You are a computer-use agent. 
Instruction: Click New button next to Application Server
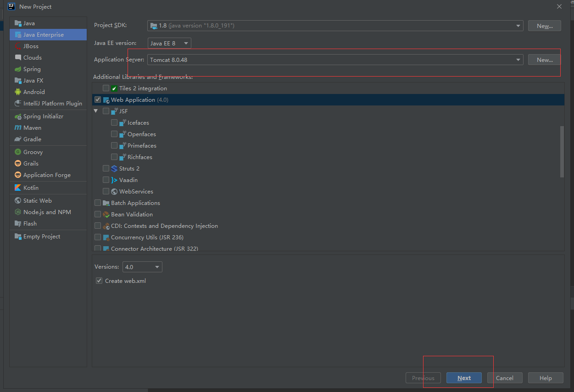point(545,60)
